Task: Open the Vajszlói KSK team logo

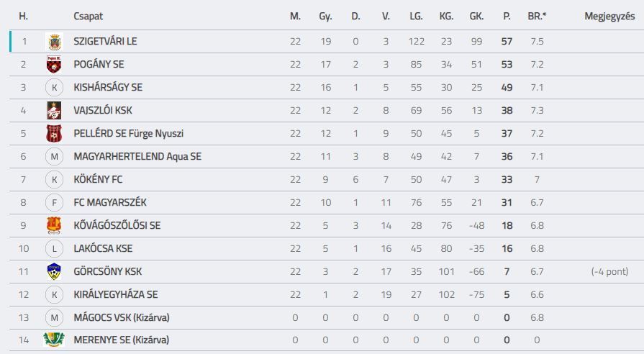Action: (54, 111)
